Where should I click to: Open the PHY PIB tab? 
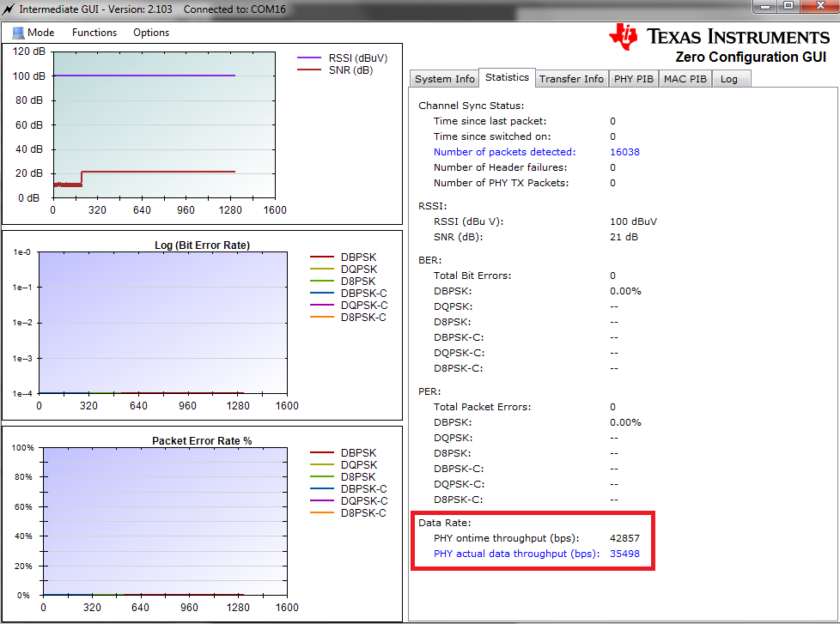[x=633, y=78]
